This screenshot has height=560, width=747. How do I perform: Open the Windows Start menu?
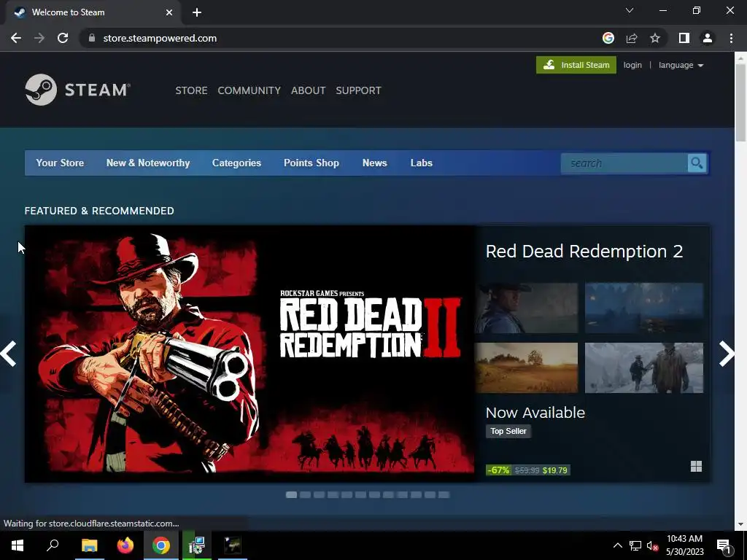(x=18, y=545)
